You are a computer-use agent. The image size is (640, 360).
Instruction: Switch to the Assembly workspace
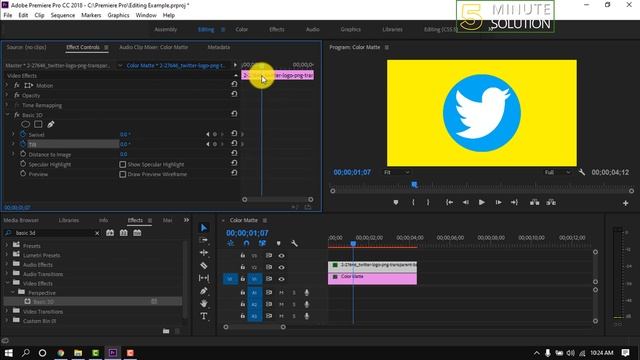(166, 29)
